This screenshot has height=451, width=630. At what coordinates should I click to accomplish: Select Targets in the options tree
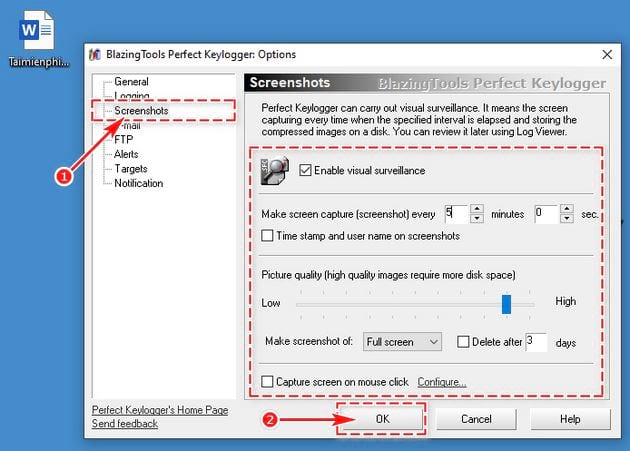pos(131,168)
